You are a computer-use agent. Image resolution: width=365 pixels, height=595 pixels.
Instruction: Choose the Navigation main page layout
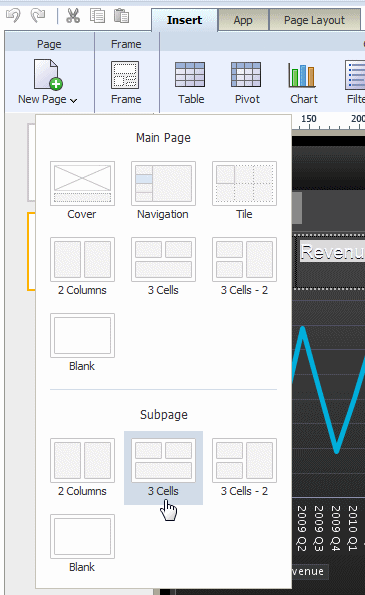[163, 190]
